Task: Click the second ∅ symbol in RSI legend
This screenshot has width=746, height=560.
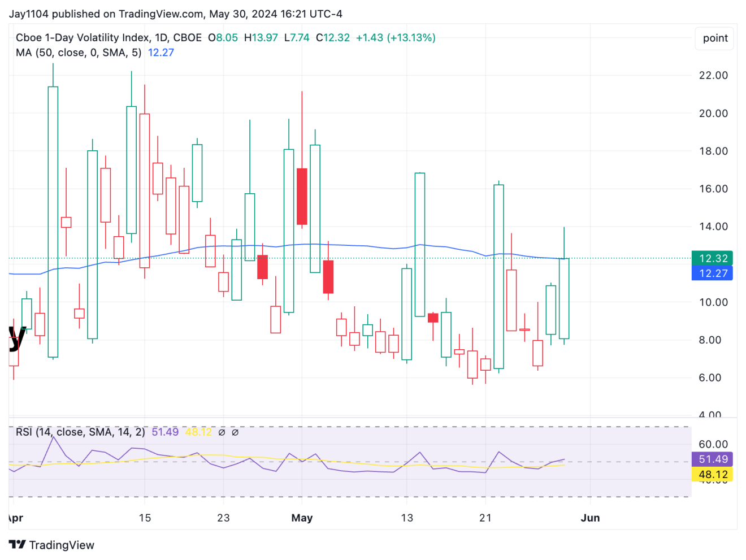Action: [x=235, y=432]
